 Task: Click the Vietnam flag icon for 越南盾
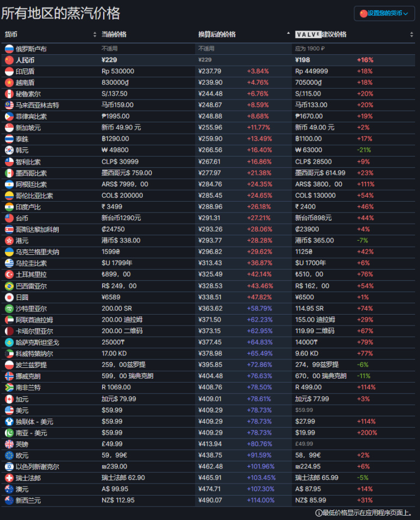(x=9, y=83)
